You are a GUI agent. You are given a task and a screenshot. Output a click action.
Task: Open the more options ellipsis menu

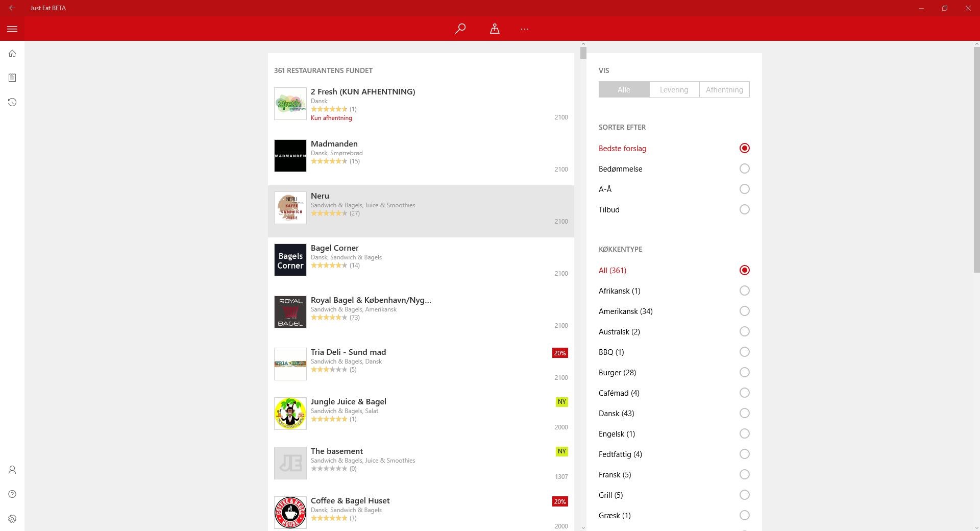525,29
